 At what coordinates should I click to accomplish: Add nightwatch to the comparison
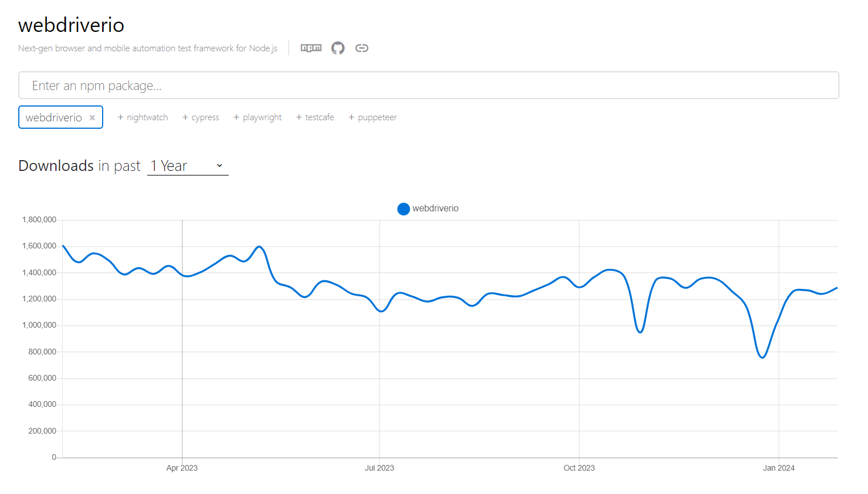pyautogui.click(x=143, y=117)
